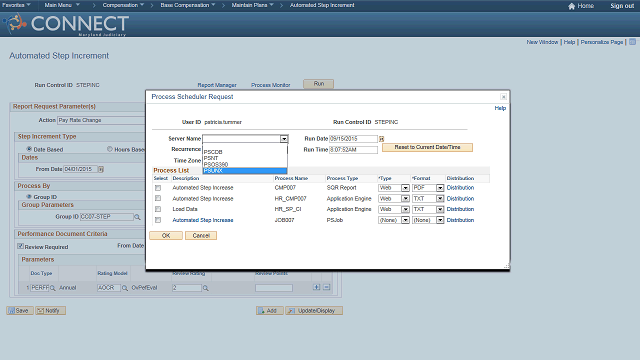Open the Report Manager link

click(217, 85)
